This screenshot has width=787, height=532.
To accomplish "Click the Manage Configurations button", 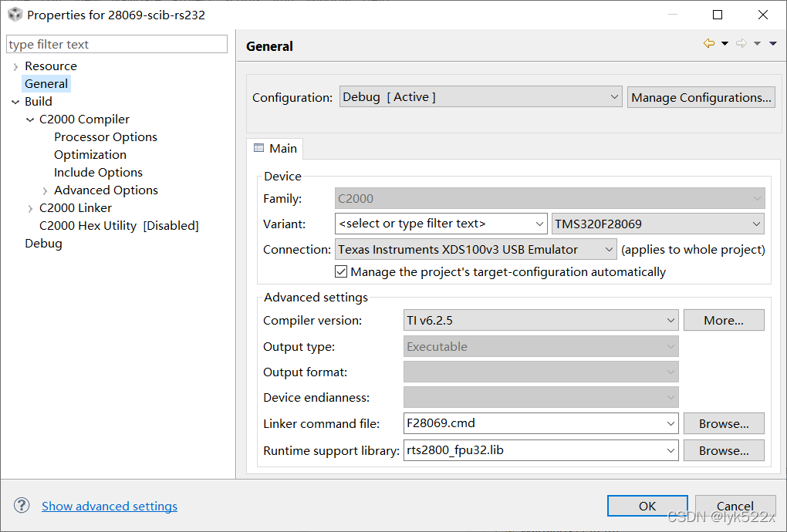I will (701, 97).
